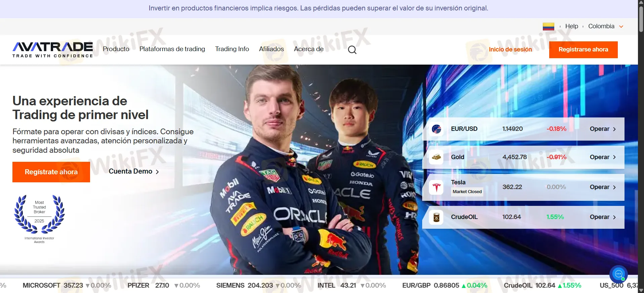Click EUR/GBP in the bottom ticker
644x293 pixels.
416,285
